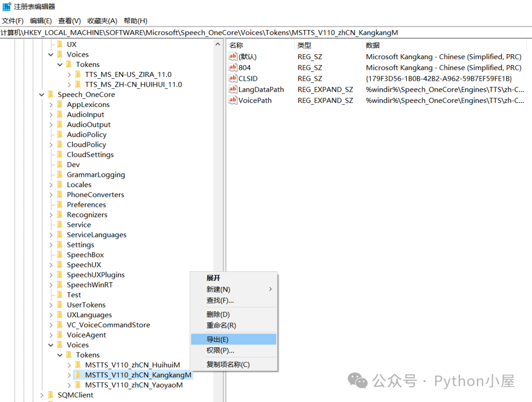This screenshot has height=402, width=532.
Task: Click the string value icon of 804
Action: click(233, 67)
